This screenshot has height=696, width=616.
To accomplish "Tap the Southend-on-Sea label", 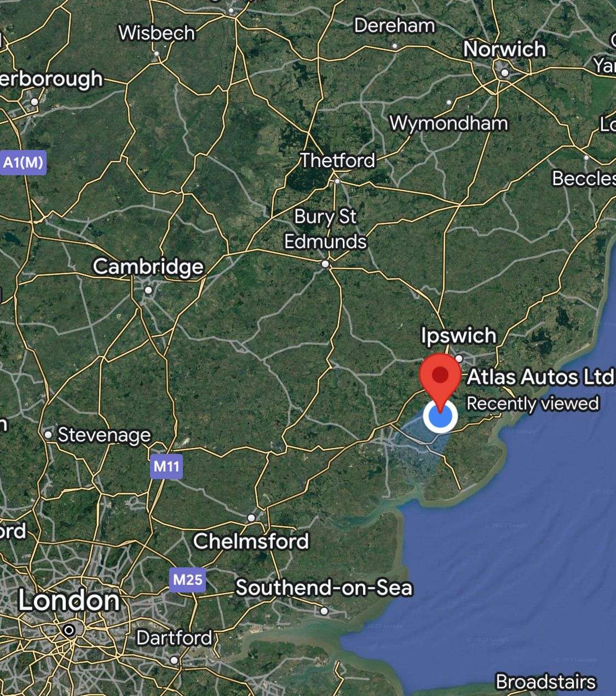I will (x=324, y=588).
